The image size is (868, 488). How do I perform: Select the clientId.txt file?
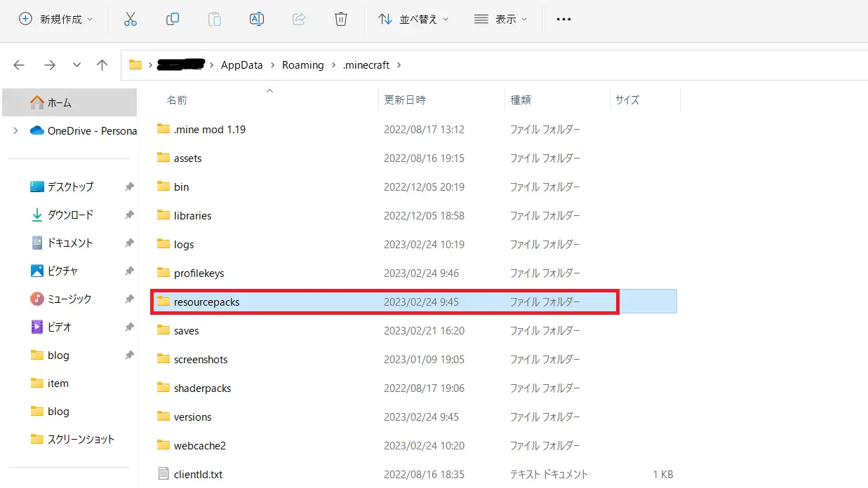[x=198, y=474]
